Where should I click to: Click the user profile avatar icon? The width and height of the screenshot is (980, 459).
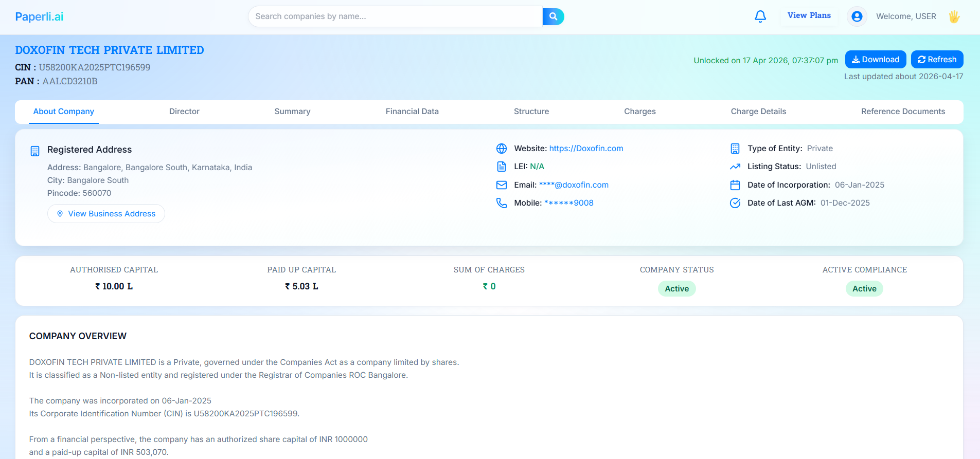pyautogui.click(x=857, y=16)
